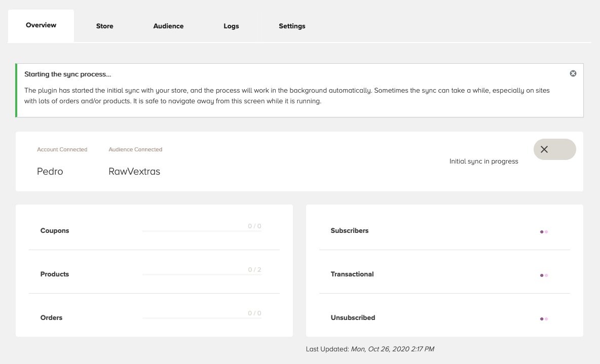600x364 pixels.
Task: Click the Orders sync progress bar
Action: (202, 318)
